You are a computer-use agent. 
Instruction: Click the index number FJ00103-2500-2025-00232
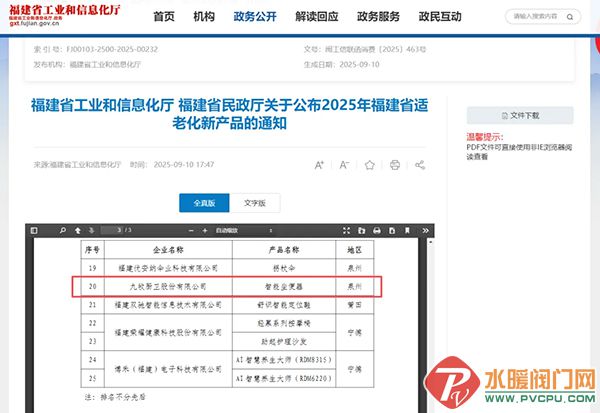112,49
